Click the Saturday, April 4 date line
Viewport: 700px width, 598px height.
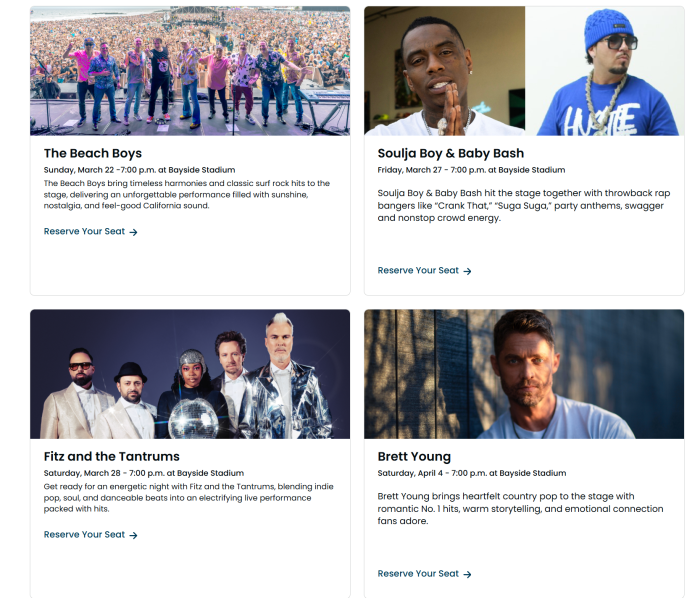[x=472, y=473]
